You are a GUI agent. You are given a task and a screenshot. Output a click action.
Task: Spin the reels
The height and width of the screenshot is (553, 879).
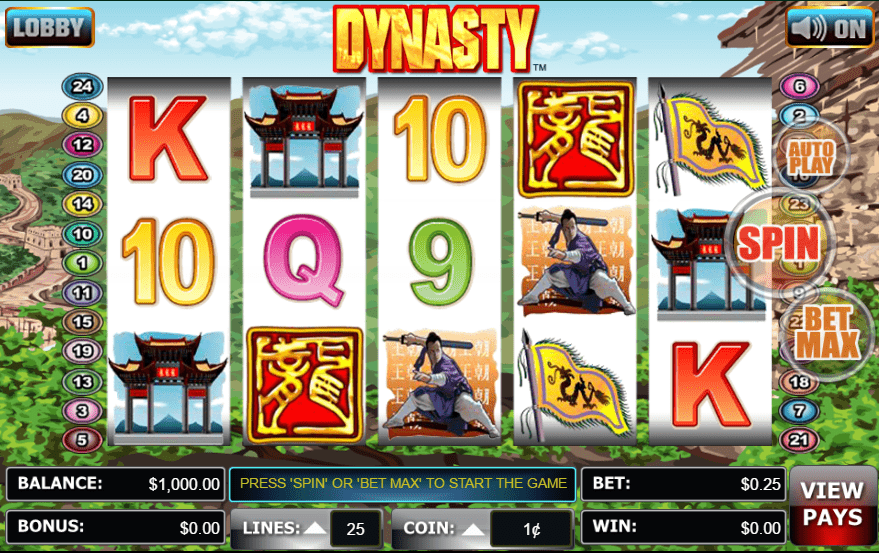(779, 243)
